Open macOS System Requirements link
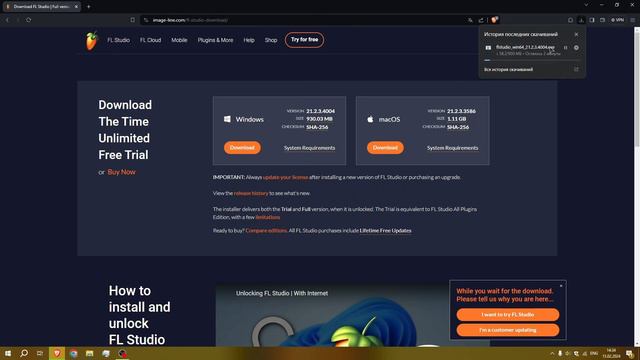This screenshot has width=640, height=360. click(x=453, y=148)
